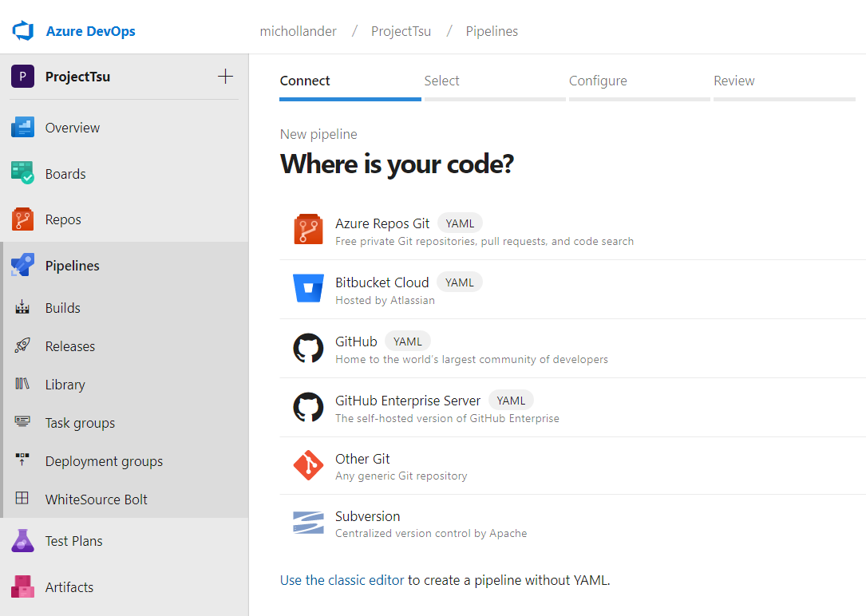
Task: Click the 'Use the classic editor' link
Action: tap(342, 580)
